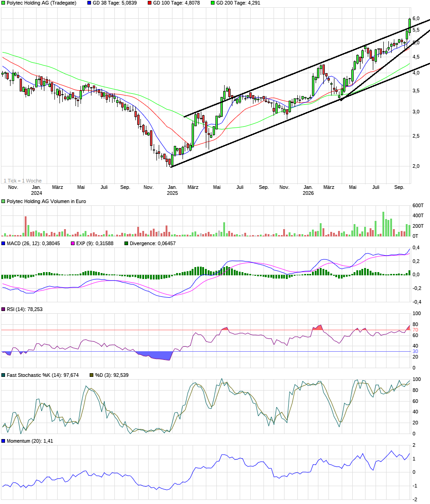The width and height of the screenshot is (430, 504).
Task: Click the Volumen in Euro legend square
Action: tap(4, 202)
